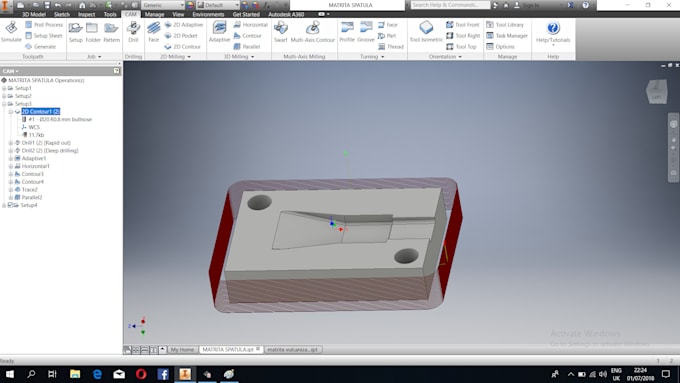Choose the Face milling tool
This screenshot has height=383, width=680.
pyautogui.click(x=154, y=32)
